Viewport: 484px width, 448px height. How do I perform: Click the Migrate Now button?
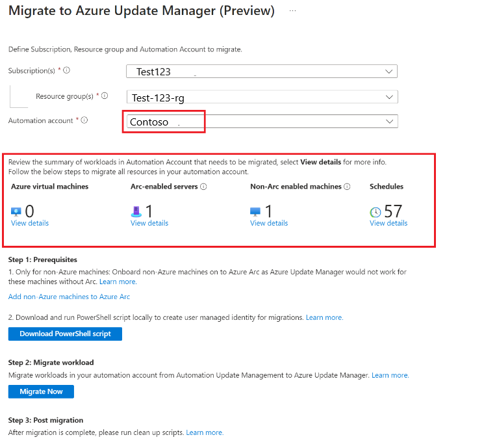point(41,392)
